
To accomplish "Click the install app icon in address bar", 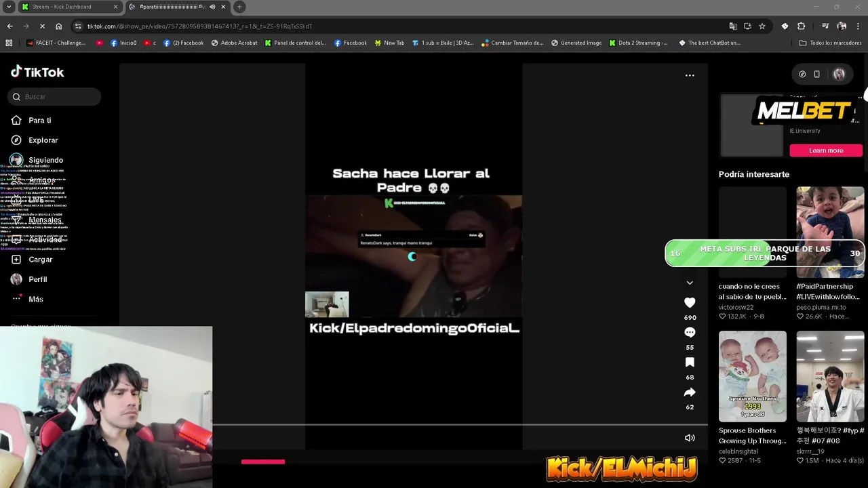I will pos(747,26).
